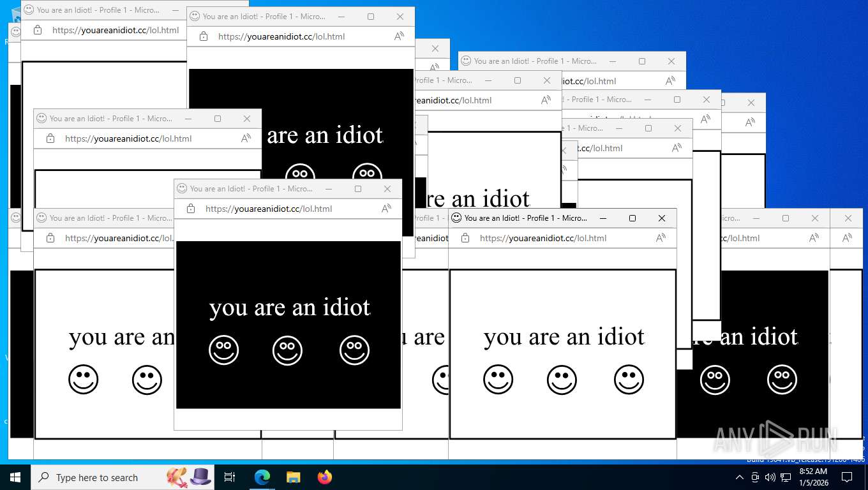Open Task View from the taskbar
The width and height of the screenshot is (868, 490).
(230, 477)
